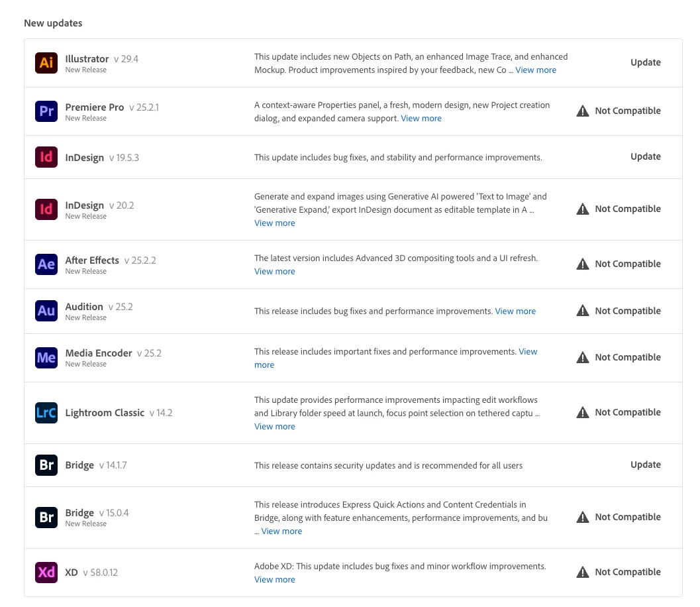Click the v 58.0.12 version text
700x607 pixels.
[x=100, y=573]
